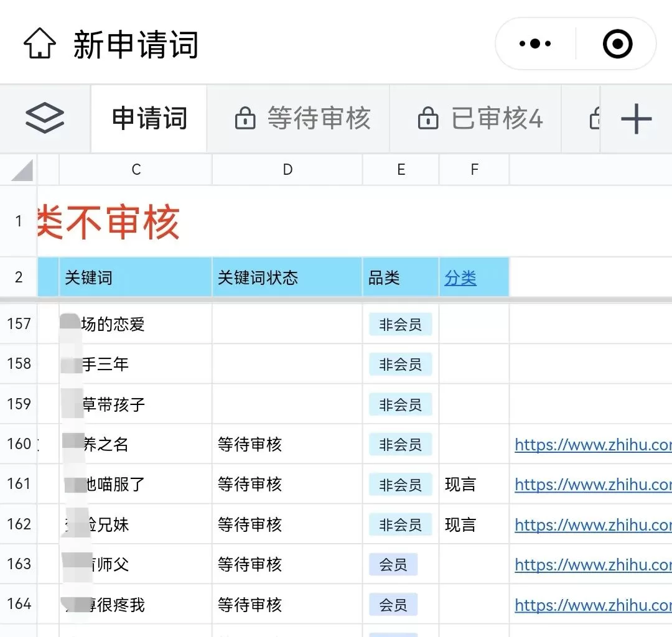Screen dimensions: 672x637
Task: Open 非会员 category dropdown in row 157
Action: pos(400,325)
